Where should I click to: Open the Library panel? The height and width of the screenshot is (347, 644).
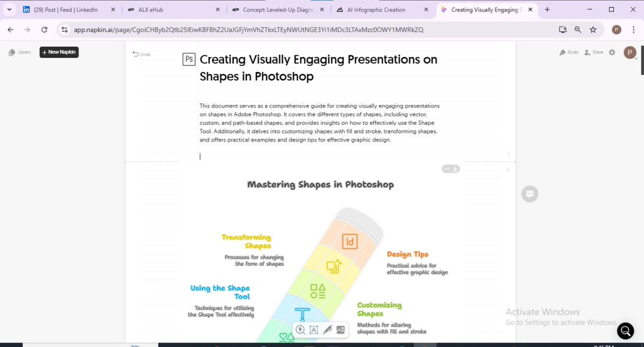pyautogui.click(x=20, y=52)
